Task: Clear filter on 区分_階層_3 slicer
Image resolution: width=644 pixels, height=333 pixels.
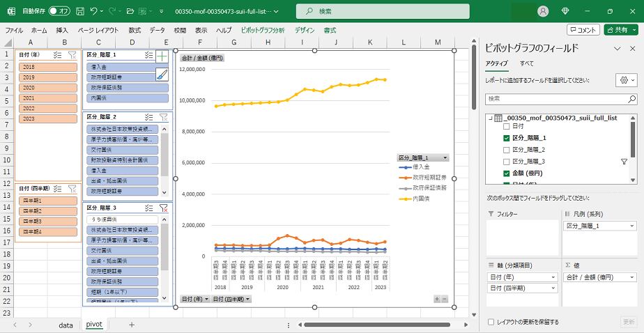Action: click(163, 208)
